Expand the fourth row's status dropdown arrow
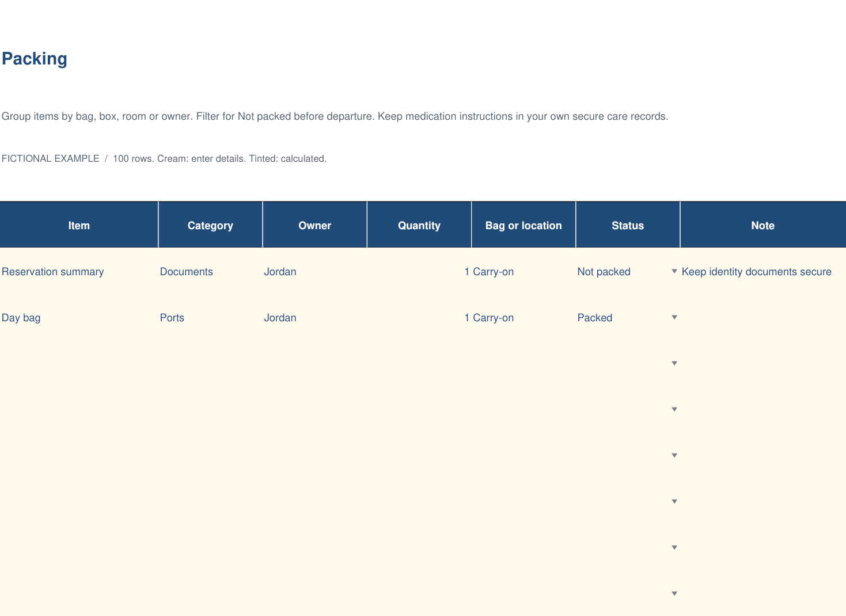Screen dimensions: 846x616 (674, 409)
